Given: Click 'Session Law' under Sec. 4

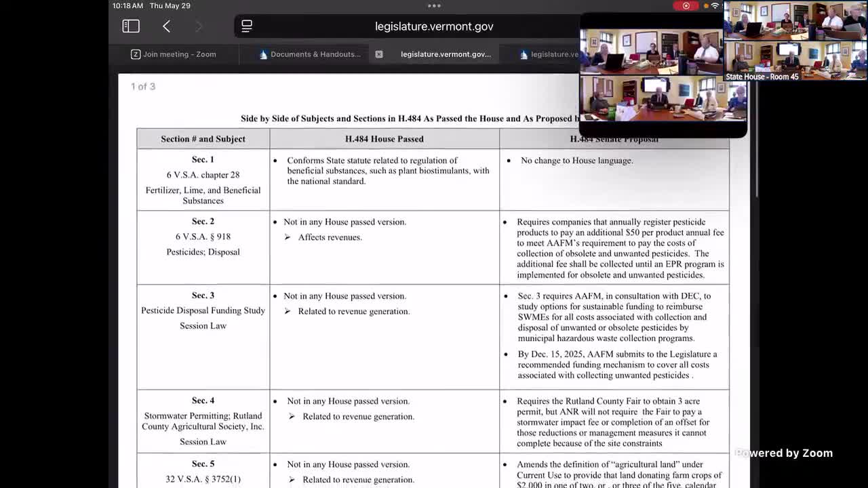Looking at the screenshot, I should [x=203, y=441].
